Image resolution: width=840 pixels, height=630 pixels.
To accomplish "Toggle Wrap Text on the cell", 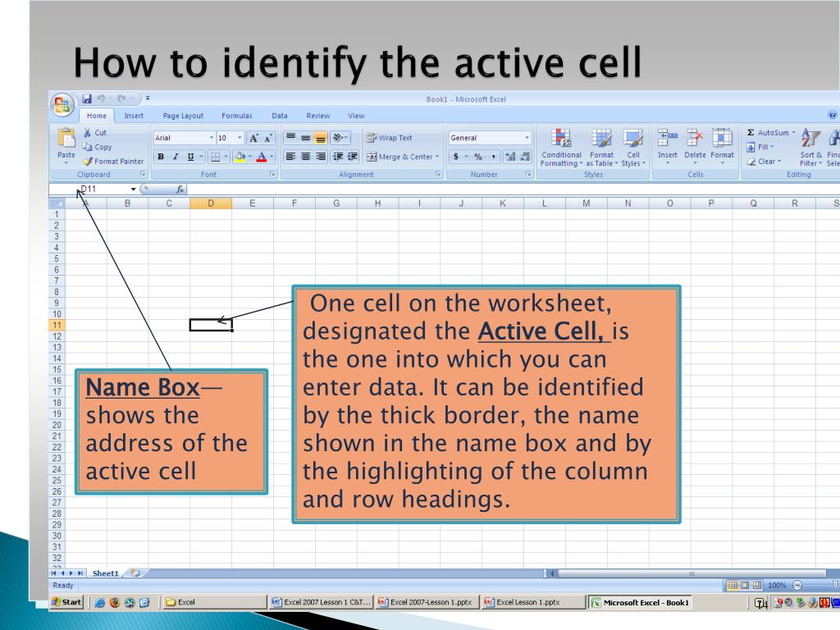I will (389, 138).
